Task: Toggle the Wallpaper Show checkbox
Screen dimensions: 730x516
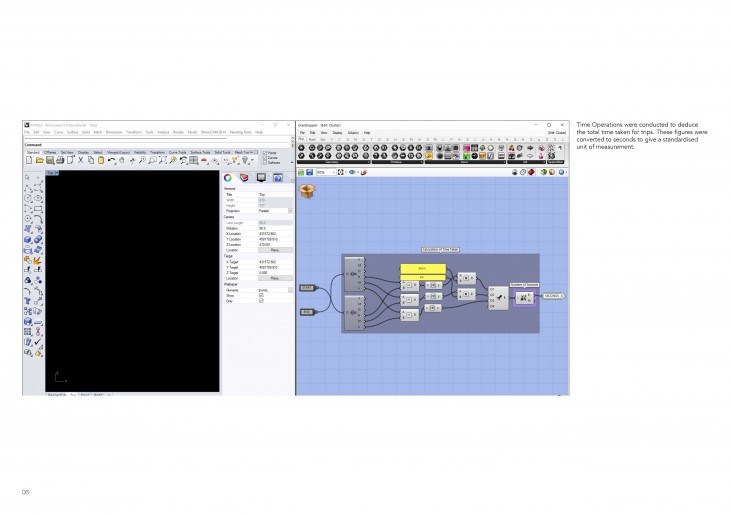Action: pyautogui.click(x=262, y=296)
